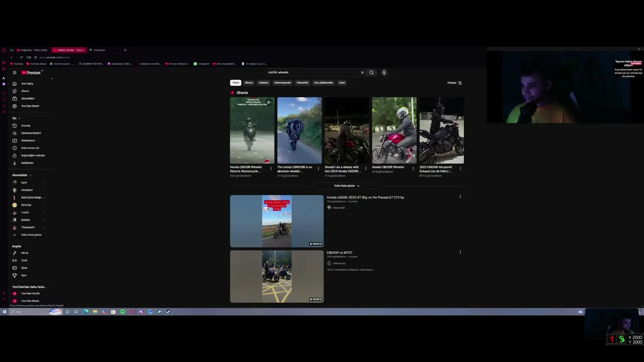Image resolution: width=644 pixels, height=362 pixels.
Task: Expand the Siz section chevron
Action: [x=20, y=118]
